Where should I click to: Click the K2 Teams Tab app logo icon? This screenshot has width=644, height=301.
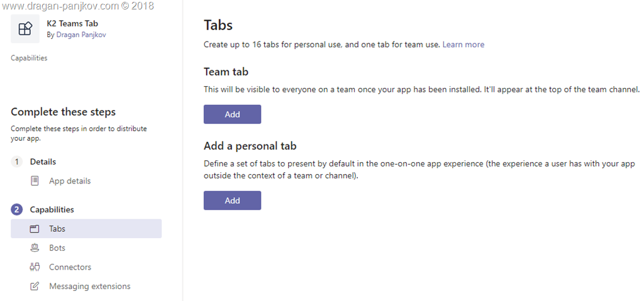[x=25, y=29]
